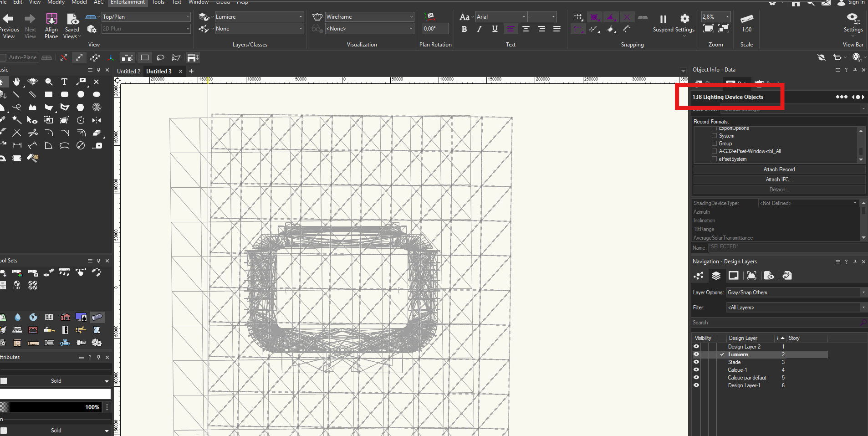Click Suspend Snapping pause icon

coord(663,19)
